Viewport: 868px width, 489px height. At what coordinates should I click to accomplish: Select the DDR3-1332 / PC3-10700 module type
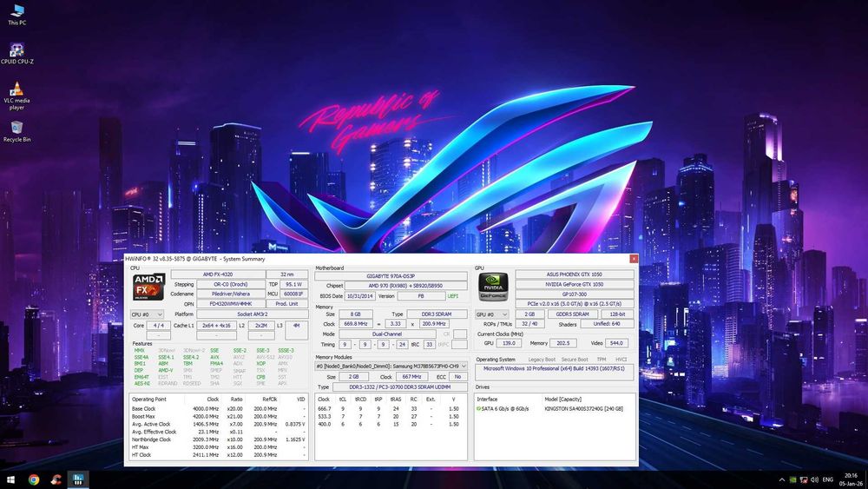point(399,387)
